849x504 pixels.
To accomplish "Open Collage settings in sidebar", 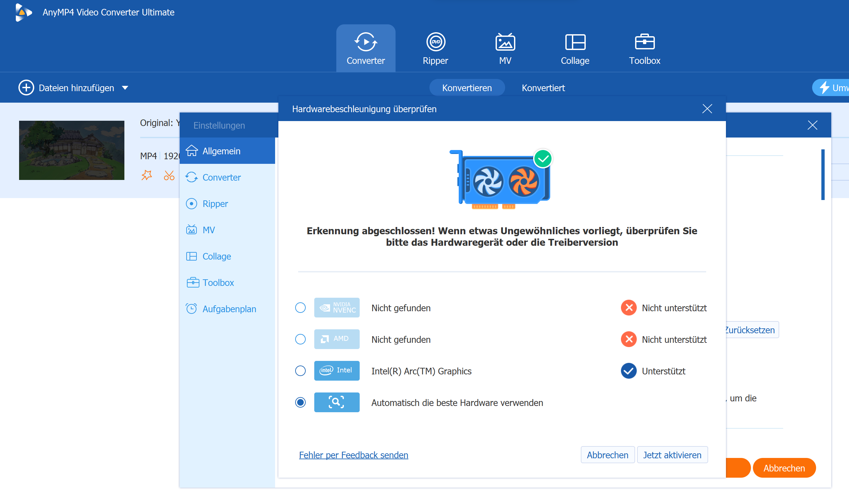I will point(227,256).
